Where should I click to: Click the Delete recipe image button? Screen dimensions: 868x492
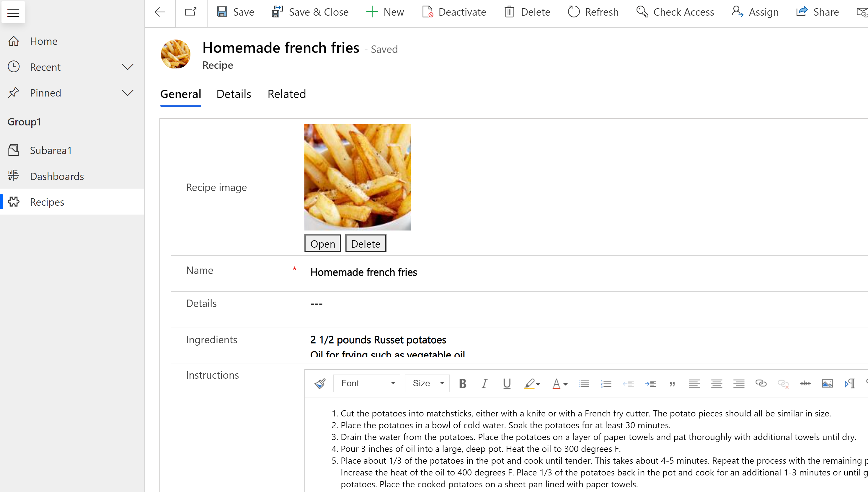[x=366, y=243]
